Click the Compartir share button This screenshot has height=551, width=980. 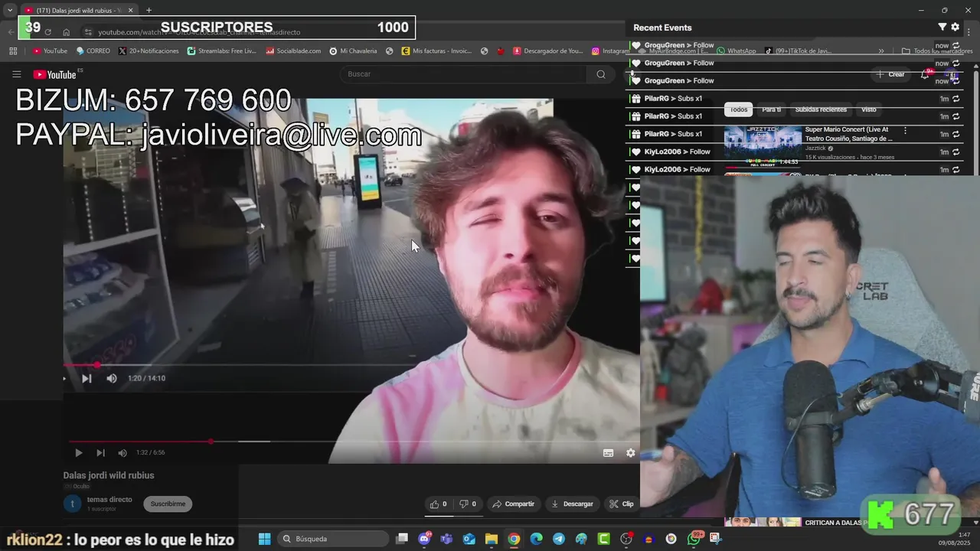[513, 504]
